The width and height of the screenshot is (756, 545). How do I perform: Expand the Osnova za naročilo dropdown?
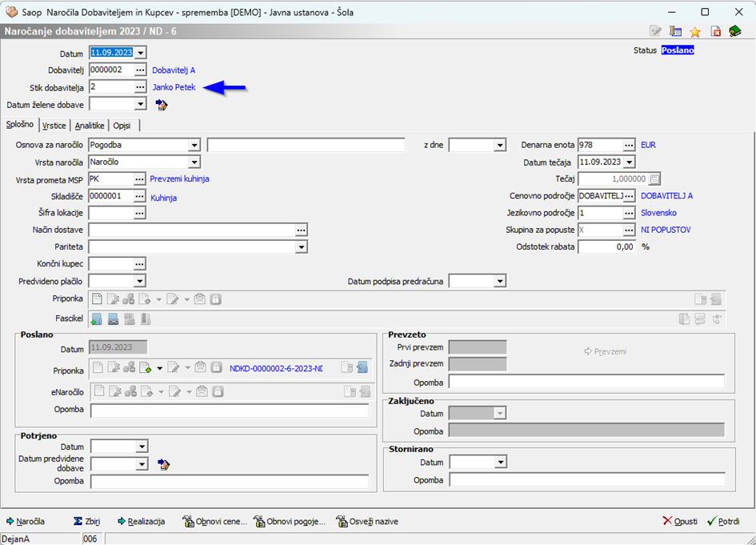pyautogui.click(x=194, y=145)
